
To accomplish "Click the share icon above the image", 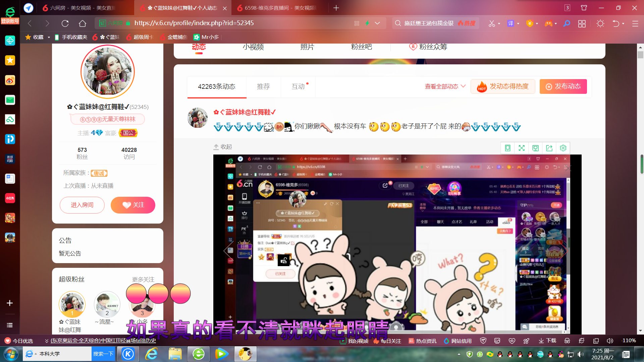I will (x=549, y=148).
